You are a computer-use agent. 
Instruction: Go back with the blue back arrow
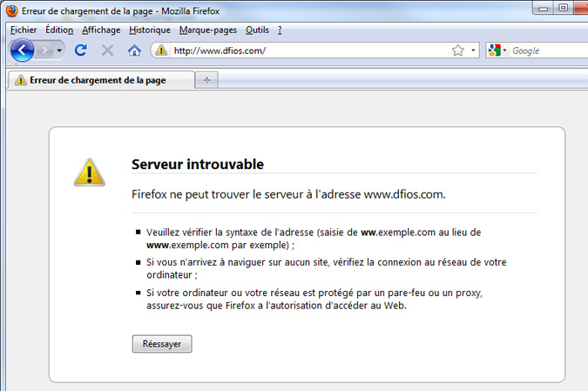click(22, 51)
